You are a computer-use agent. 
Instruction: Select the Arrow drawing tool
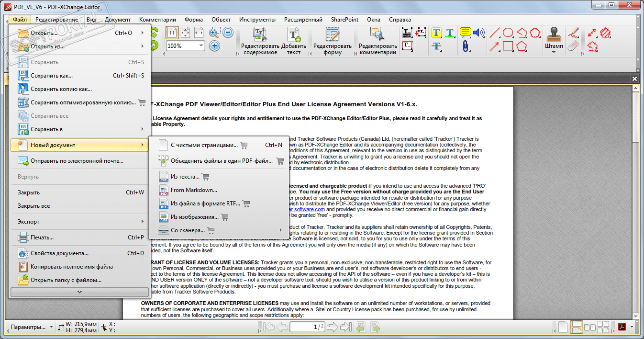(x=495, y=46)
